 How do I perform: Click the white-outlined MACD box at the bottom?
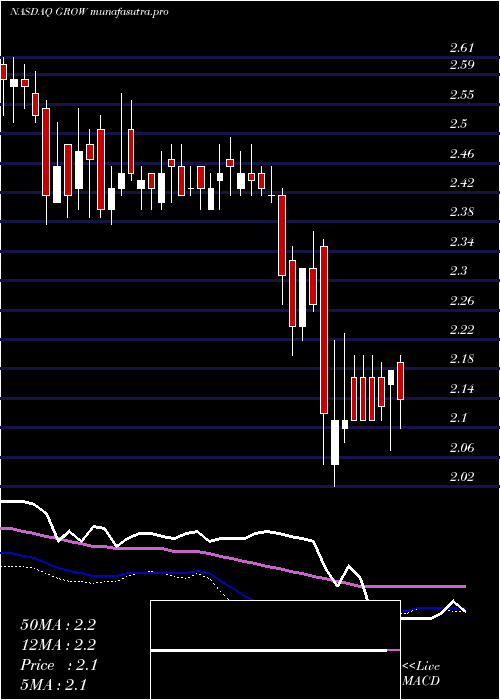pyautogui.click(x=275, y=650)
